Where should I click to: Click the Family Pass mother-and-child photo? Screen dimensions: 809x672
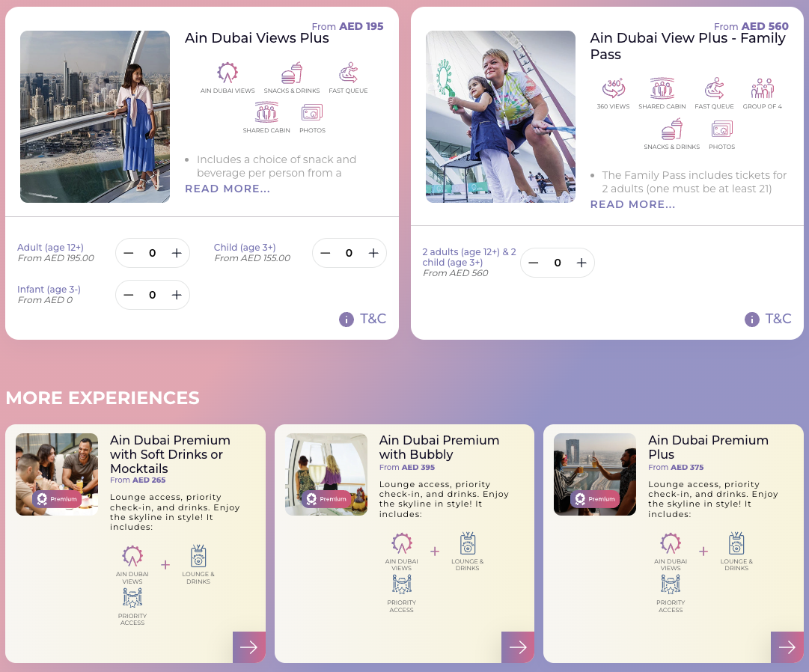[x=501, y=117]
